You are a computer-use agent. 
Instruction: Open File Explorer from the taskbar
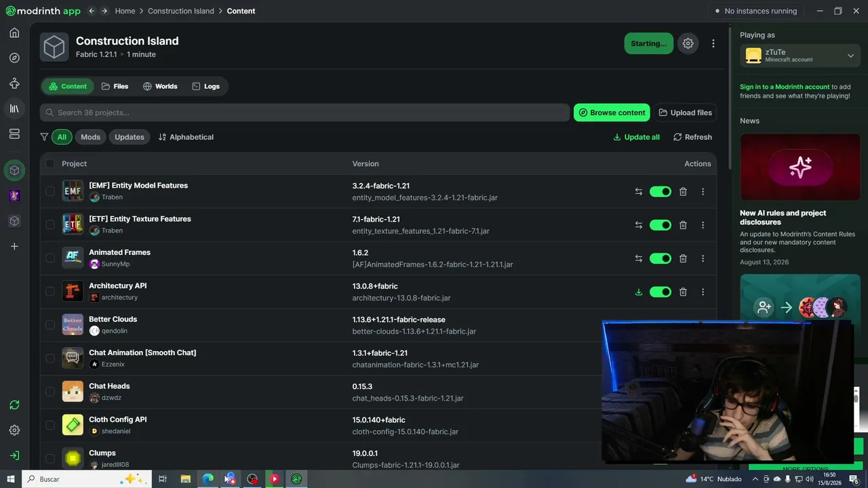(x=185, y=479)
